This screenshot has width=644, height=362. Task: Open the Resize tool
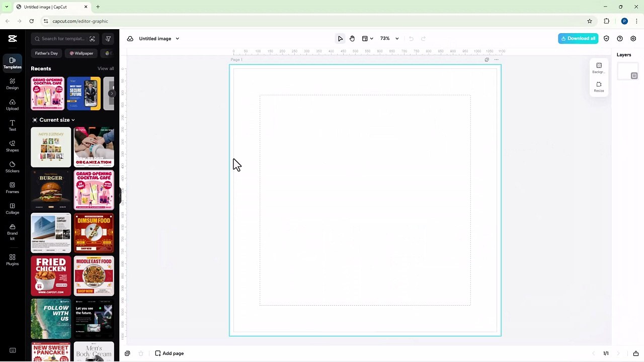pyautogui.click(x=599, y=87)
